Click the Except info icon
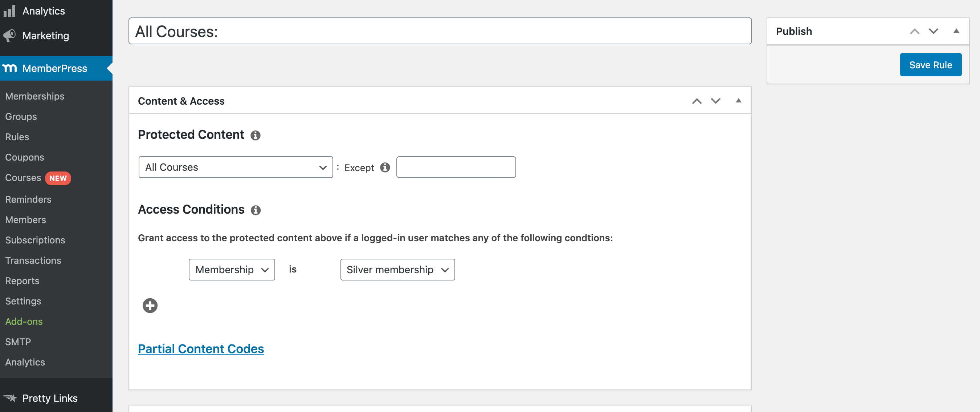This screenshot has width=980, height=412. (385, 167)
